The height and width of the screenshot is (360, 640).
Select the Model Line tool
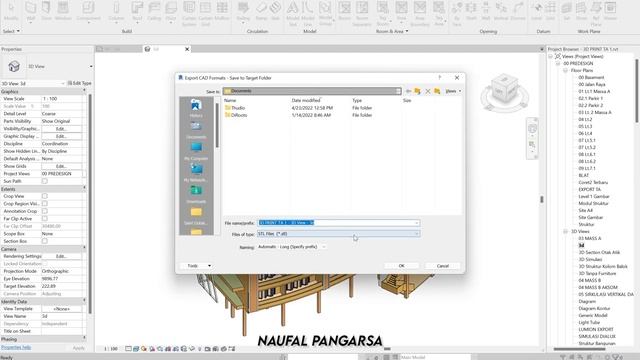tap(308, 13)
